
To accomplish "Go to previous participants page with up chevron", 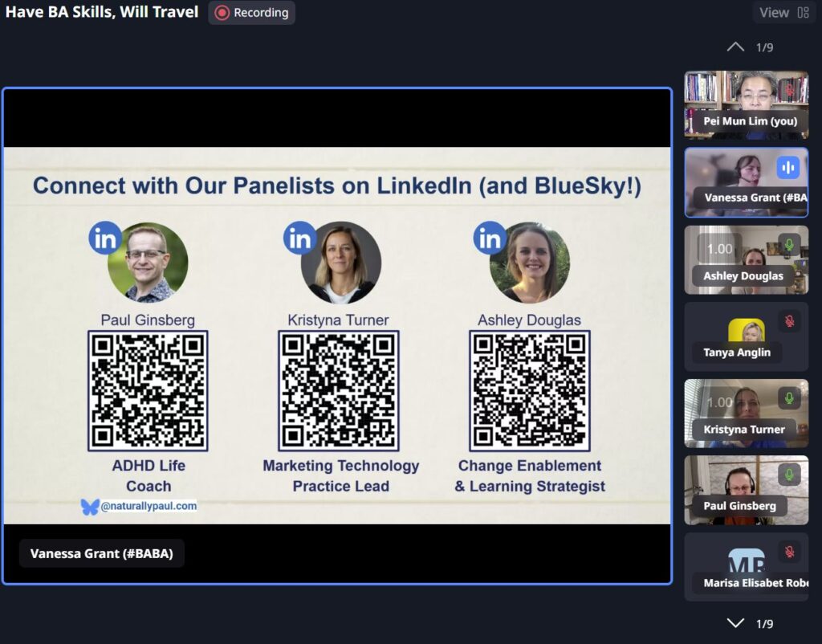I will click(735, 47).
